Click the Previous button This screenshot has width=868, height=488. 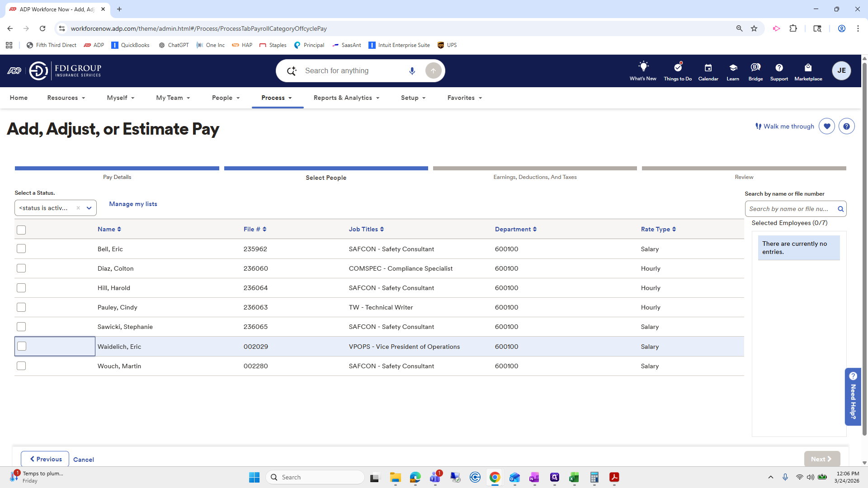pyautogui.click(x=45, y=459)
